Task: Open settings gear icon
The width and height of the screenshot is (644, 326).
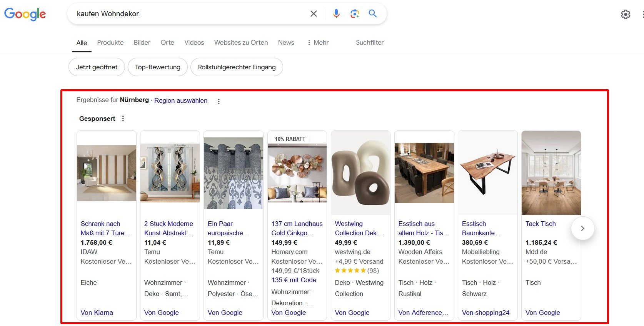Action: pyautogui.click(x=626, y=14)
